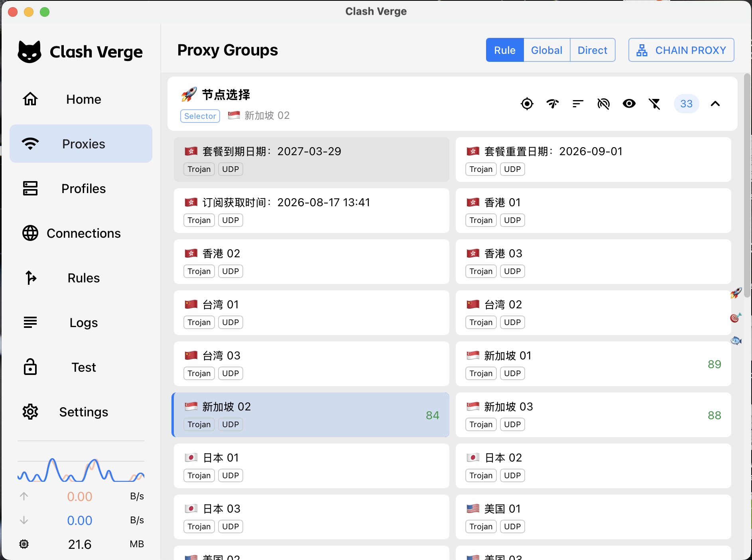
Task: Toggle the proxy filter icon
Action: pyautogui.click(x=654, y=104)
